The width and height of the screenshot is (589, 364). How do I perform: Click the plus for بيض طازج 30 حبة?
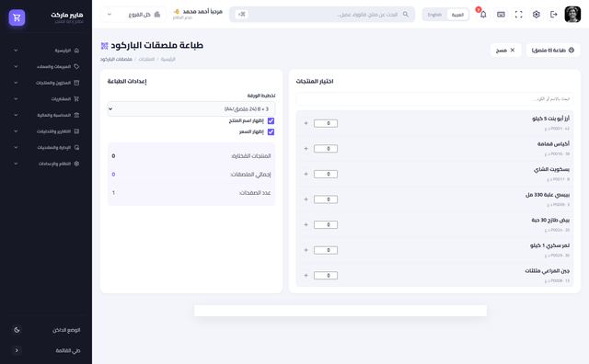tap(306, 224)
